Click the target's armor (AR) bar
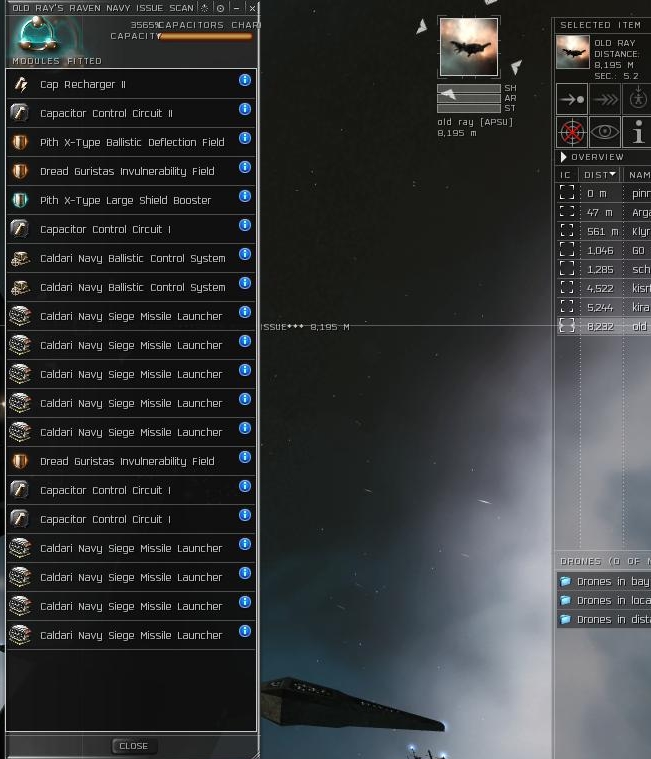This screenshot has width=651, height=759. pos(469,98)
